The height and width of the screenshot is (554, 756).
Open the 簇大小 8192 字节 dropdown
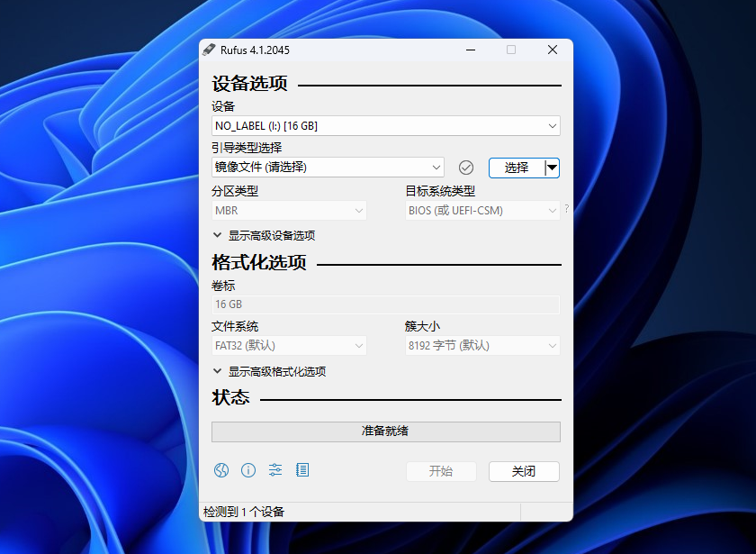click(482, 346)
